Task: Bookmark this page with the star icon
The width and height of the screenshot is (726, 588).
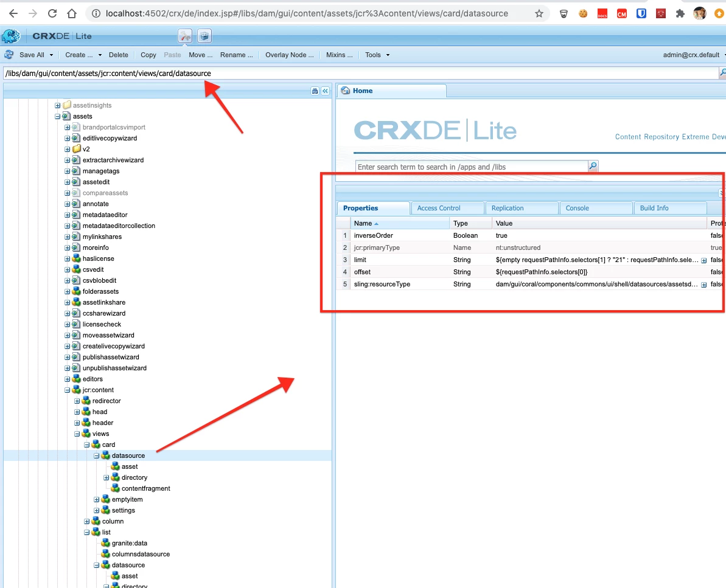Action: tap(539, 13)
